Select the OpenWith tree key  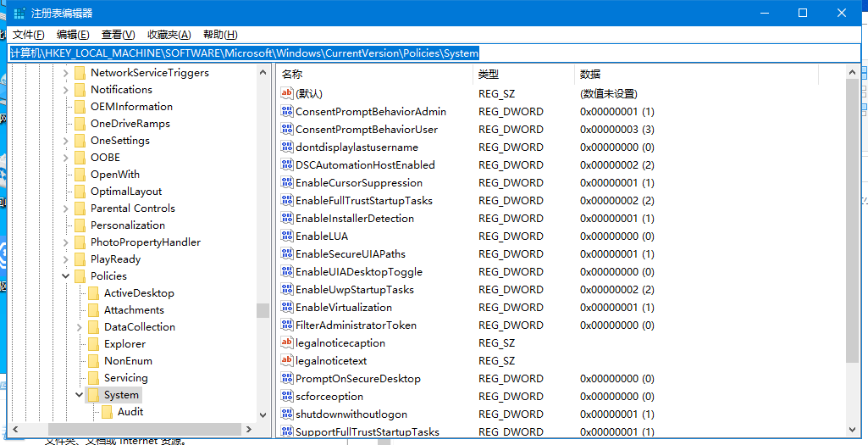(x=115, y=175)
